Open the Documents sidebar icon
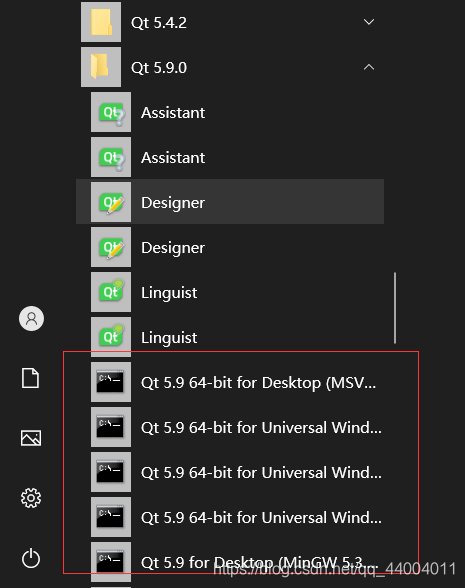The width and height of the screenshot is (465, 588). click(x=30, y=378)
